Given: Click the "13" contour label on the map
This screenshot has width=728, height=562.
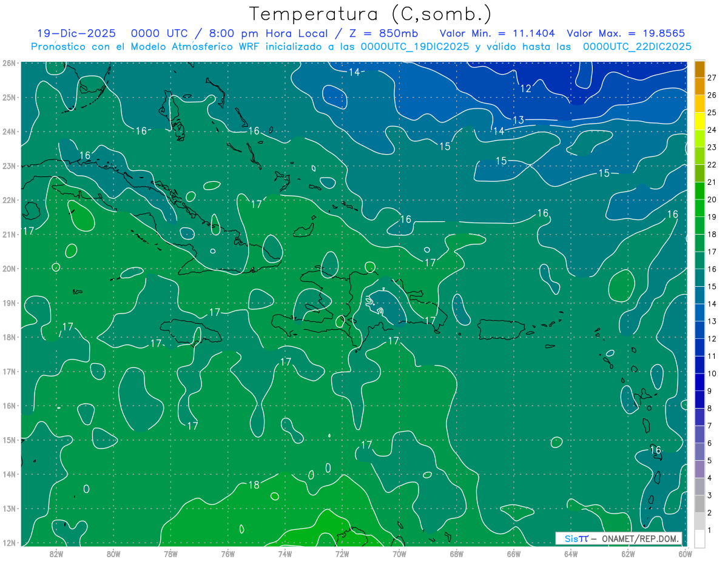Looking at the screenshot, I should [x=518, y=120].
